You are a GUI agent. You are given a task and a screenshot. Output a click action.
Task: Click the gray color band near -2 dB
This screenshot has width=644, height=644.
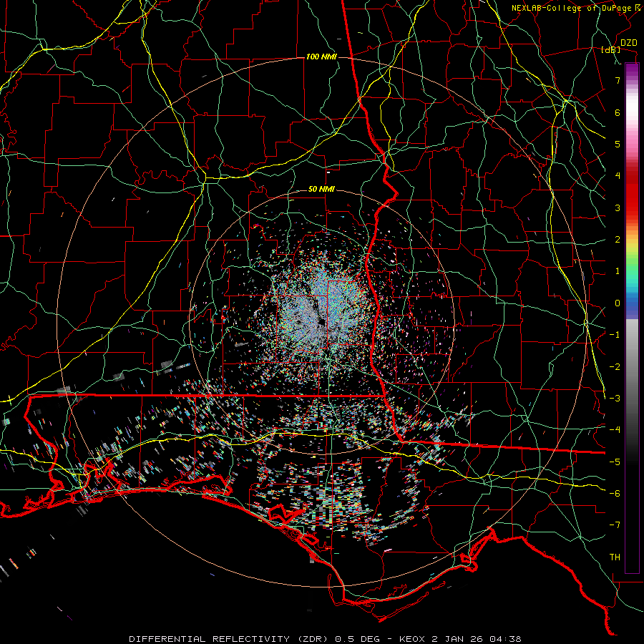click(632, 366)
